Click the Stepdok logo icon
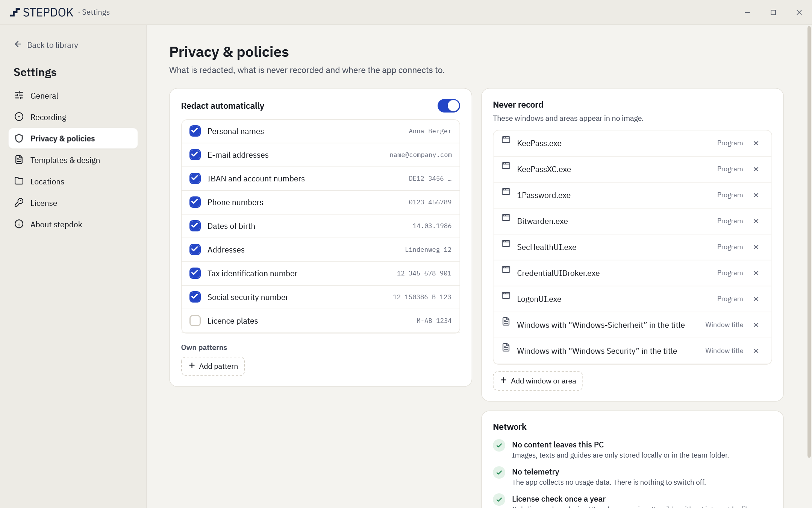Image resolution: width=812 pixels, height=508 pixels. pyautogui.click(x=15, y=12)
